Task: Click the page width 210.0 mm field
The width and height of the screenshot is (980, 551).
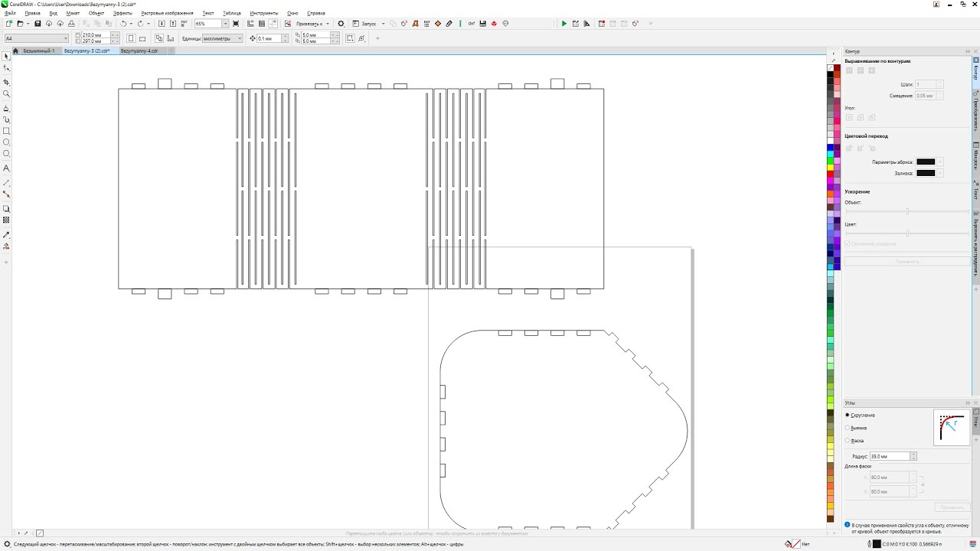Action: tap(95, 35)
